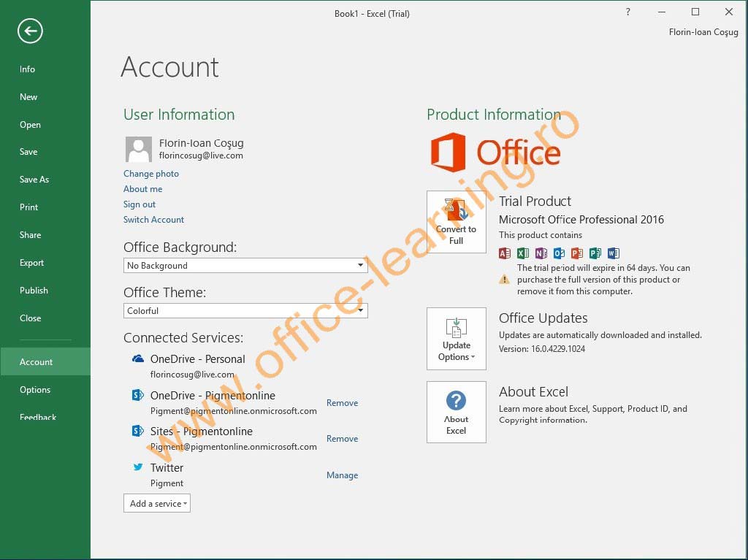The image size is (748, 560).
Task: Open the Info page
Action: point(27,69)
